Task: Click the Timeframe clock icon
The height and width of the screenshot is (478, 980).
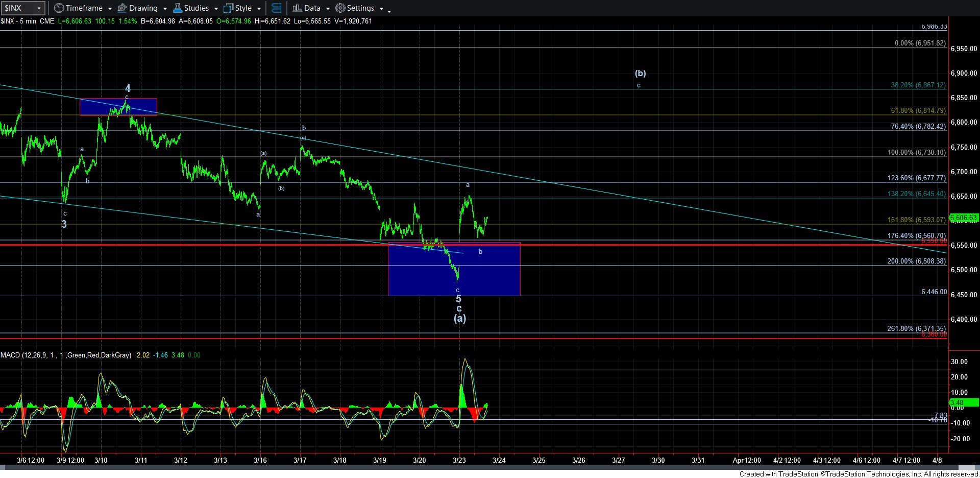Action: coord(59,8)
